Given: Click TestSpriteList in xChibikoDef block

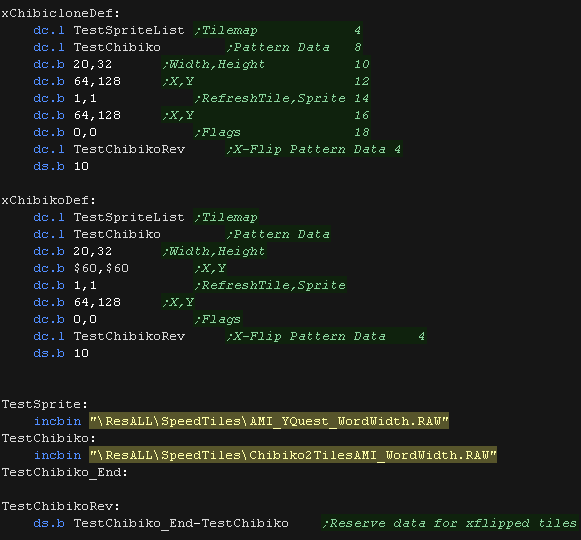Looking at the screenshot, I should click(129, 217).
